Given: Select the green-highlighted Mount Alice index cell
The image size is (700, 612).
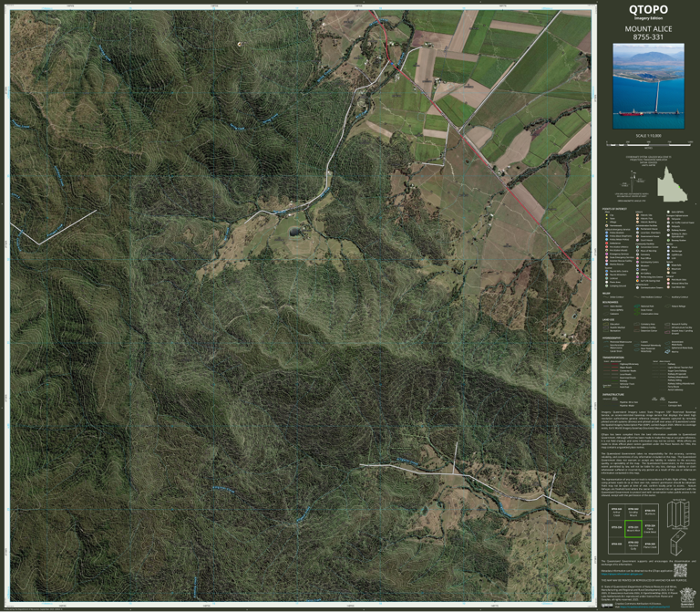Looking at the screenshot, I should 633,529.
